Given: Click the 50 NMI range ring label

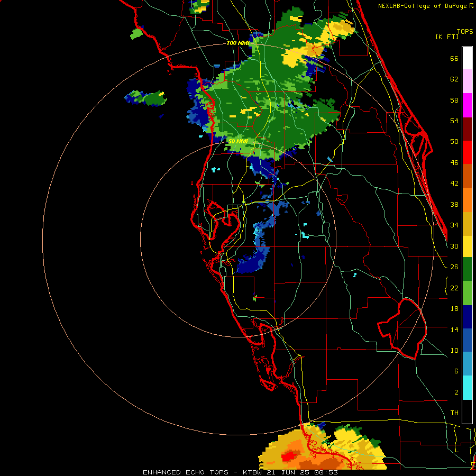Looking at the screenshot, I should tap(237, 141).
